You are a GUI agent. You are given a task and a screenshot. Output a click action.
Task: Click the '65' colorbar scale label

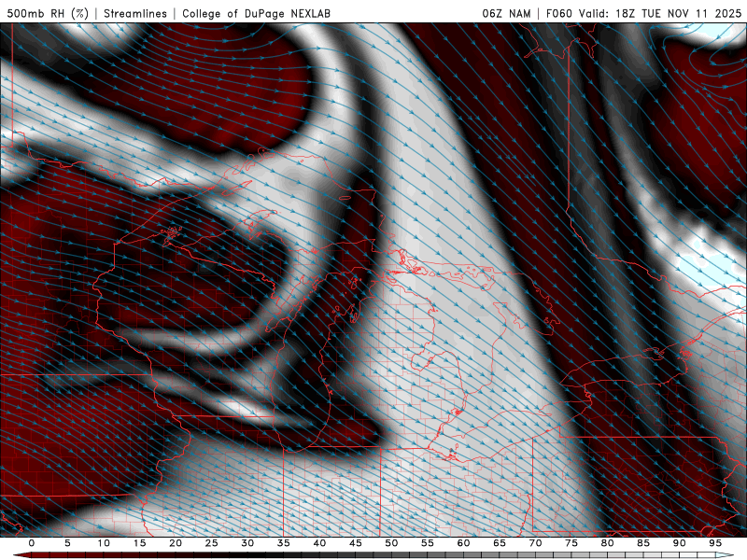500,543
